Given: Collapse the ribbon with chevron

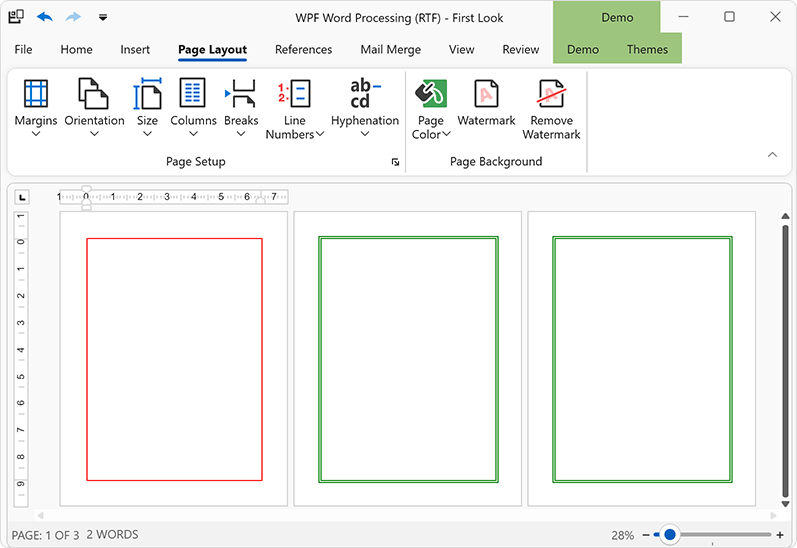Looking at the screenshot, I should pyautogui.click(x=772, y=155).
